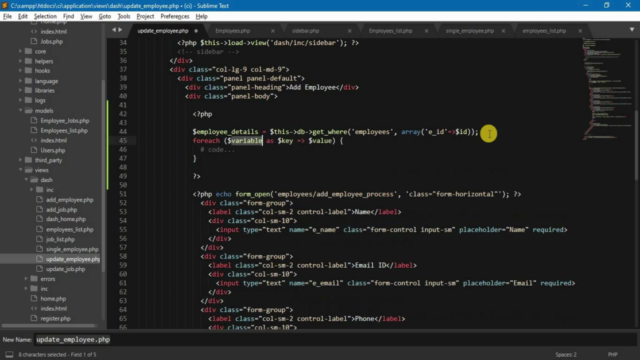Click the New Name input field
640x360 pixels.
point(335,340)
